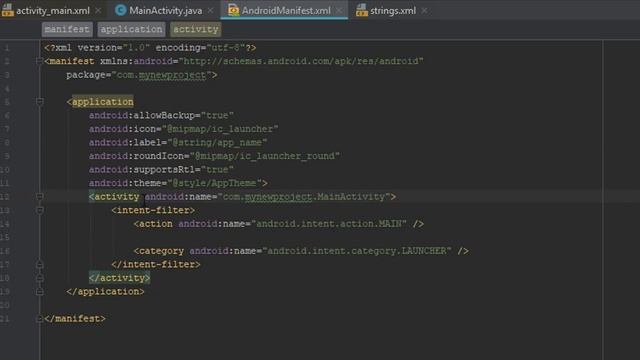
Task: Open the strings.xml tab
Action: (393, 11)
